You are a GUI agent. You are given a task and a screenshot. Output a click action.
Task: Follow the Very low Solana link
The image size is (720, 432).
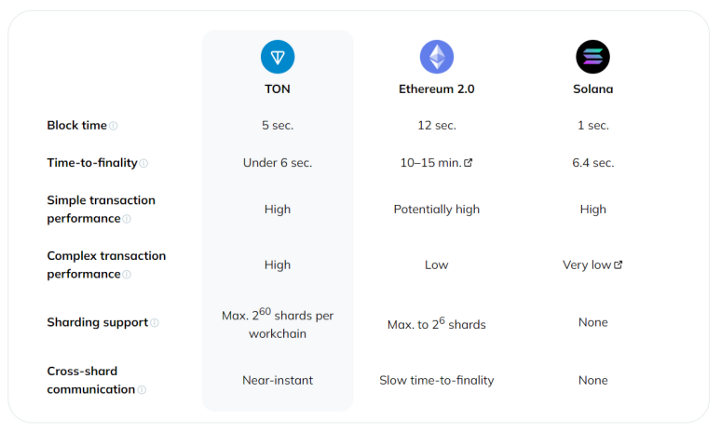click(x=587, y=265)
